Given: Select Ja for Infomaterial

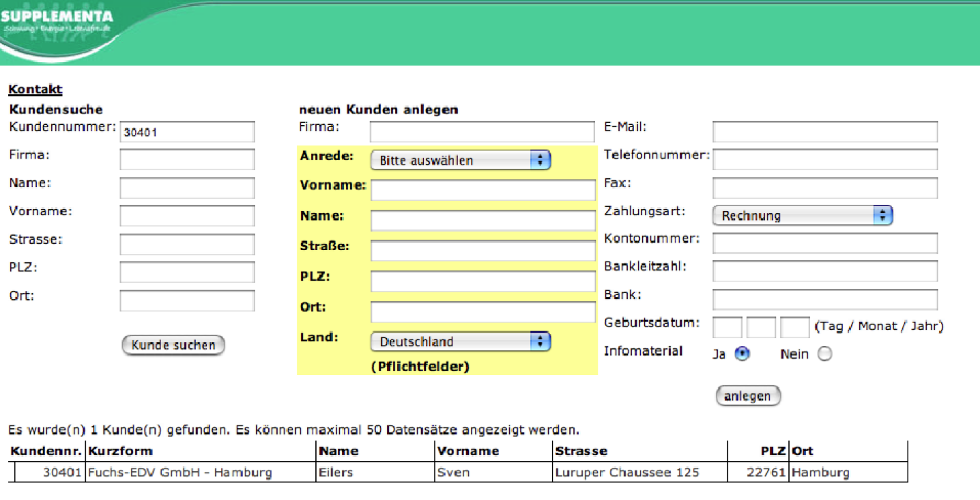Looking at the screenshot, I should tap(743, 354).
